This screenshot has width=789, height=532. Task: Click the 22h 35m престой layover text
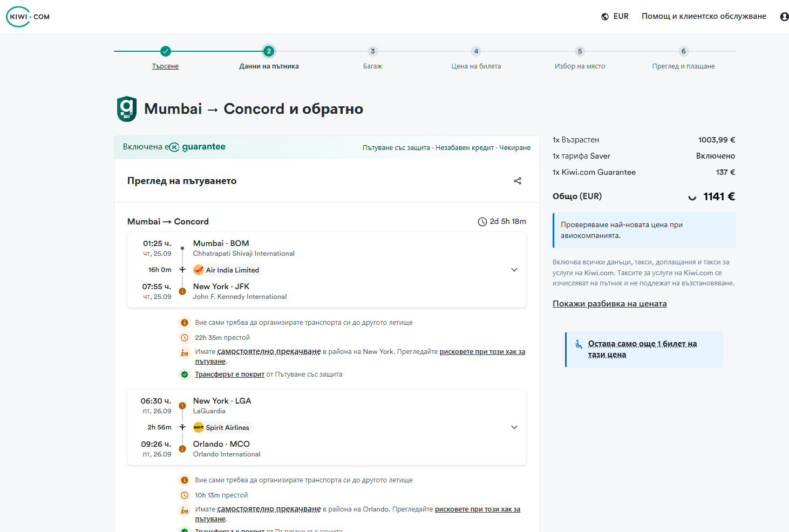click(x=222, y=338)
